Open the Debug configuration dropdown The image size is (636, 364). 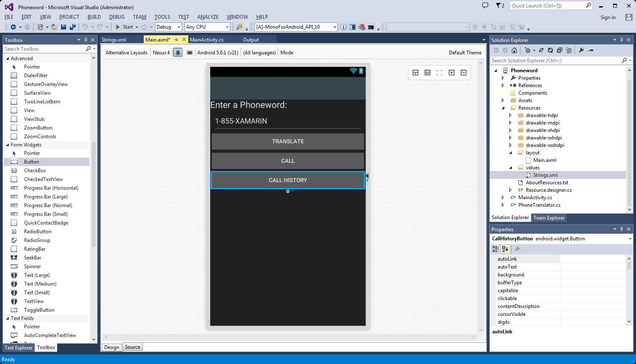[x=169, y=27]
